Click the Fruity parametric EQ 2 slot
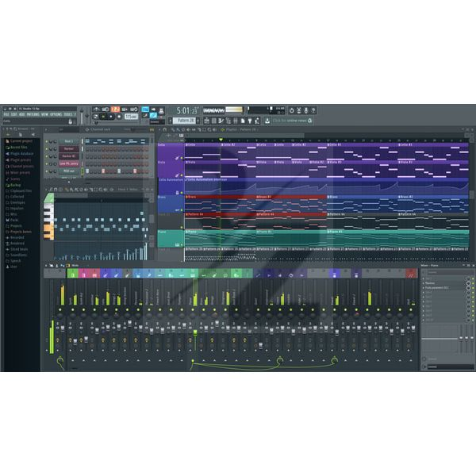476x476 pixels. 438,288
